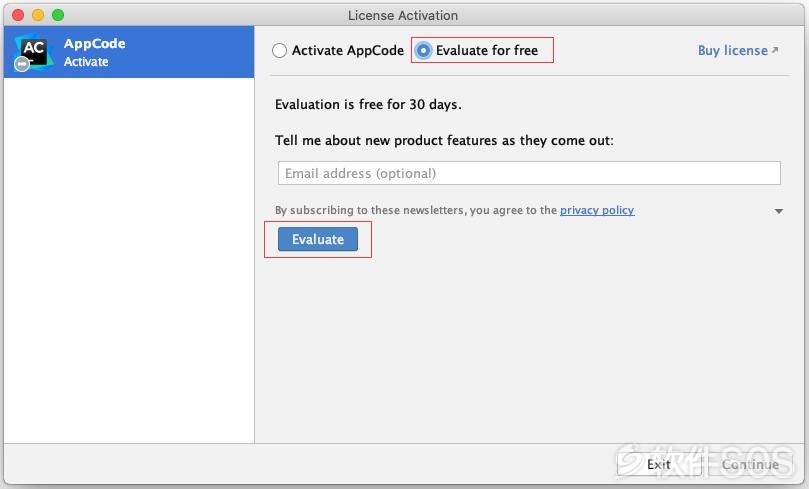Expand the newsletter details disclosure arrow
Image resolution: width=809 pixels, height=489 pixels.
tap(779, 211)
